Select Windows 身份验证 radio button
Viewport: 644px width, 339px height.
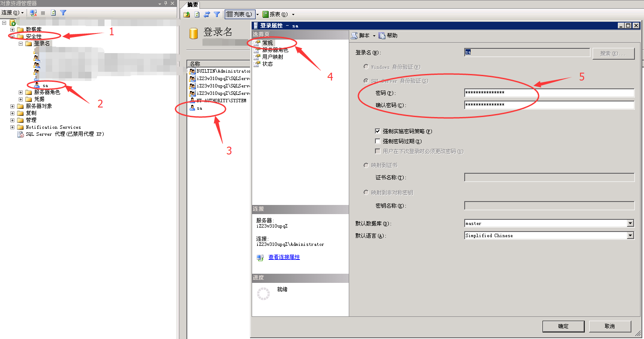tap(366, 67)
